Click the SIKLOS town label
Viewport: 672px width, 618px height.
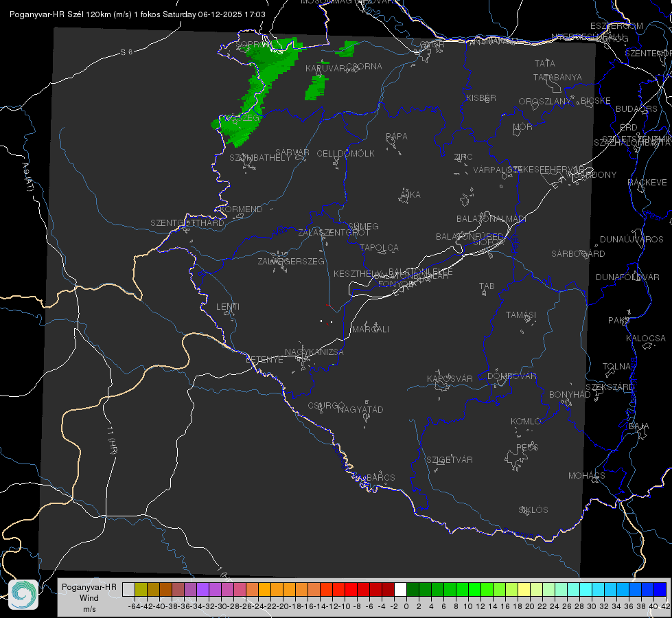click(533, 510)
